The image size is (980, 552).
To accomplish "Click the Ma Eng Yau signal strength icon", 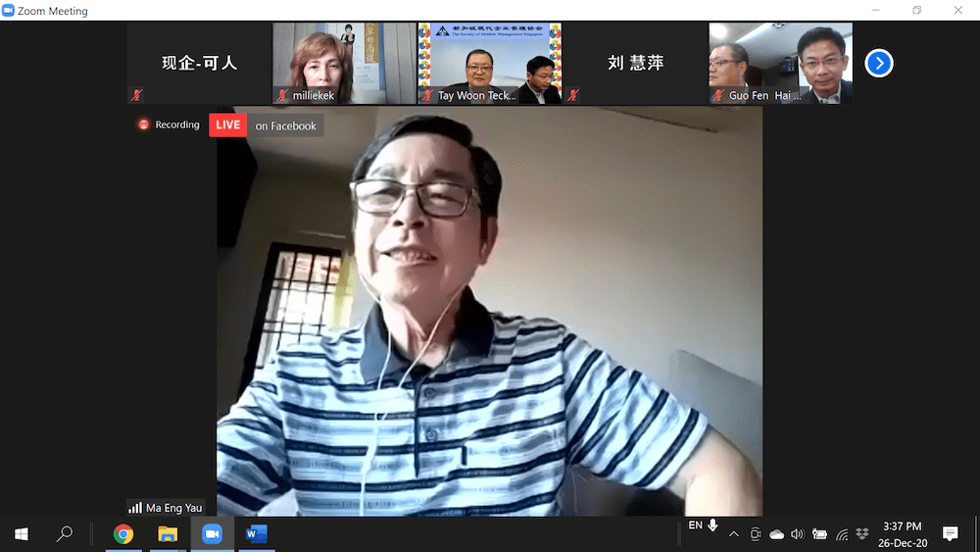I will click(x=135, y=508).
